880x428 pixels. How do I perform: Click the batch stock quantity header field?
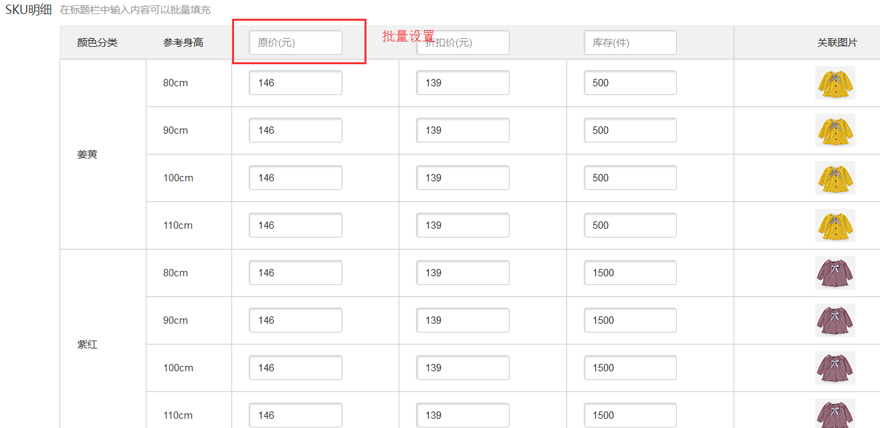click(630, 43)
